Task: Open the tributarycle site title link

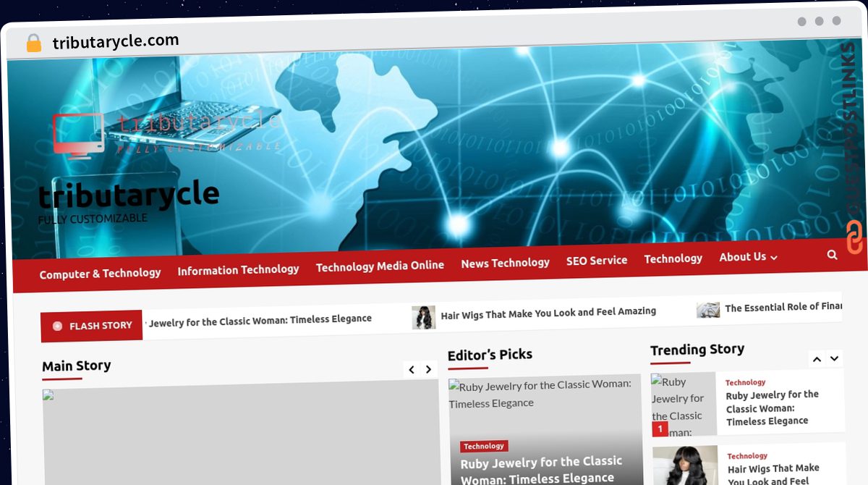Action: [x=129, y=194]
